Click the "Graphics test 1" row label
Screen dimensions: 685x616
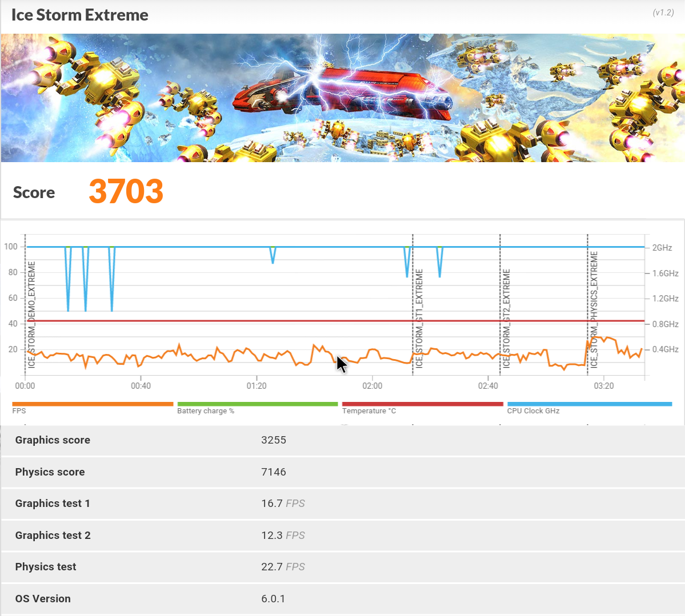click(x=53, y=504)
